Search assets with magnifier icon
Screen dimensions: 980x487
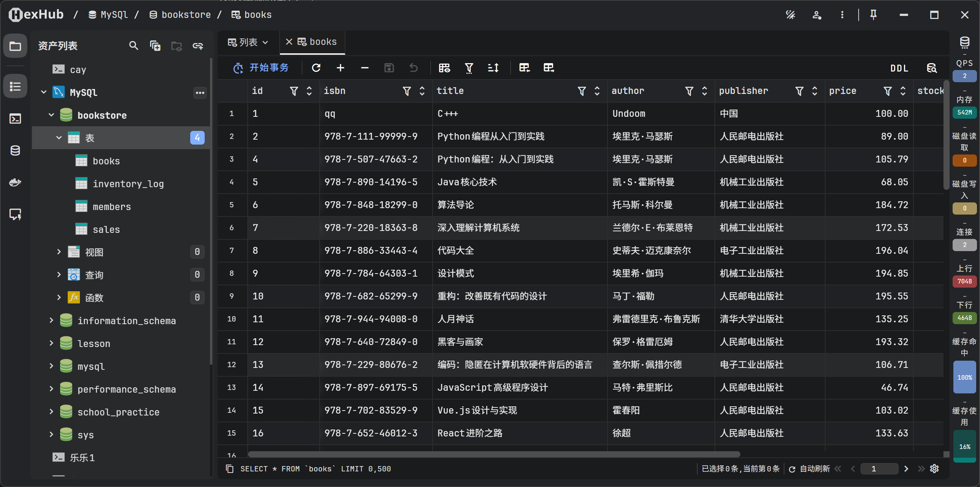tap(133, 46)
